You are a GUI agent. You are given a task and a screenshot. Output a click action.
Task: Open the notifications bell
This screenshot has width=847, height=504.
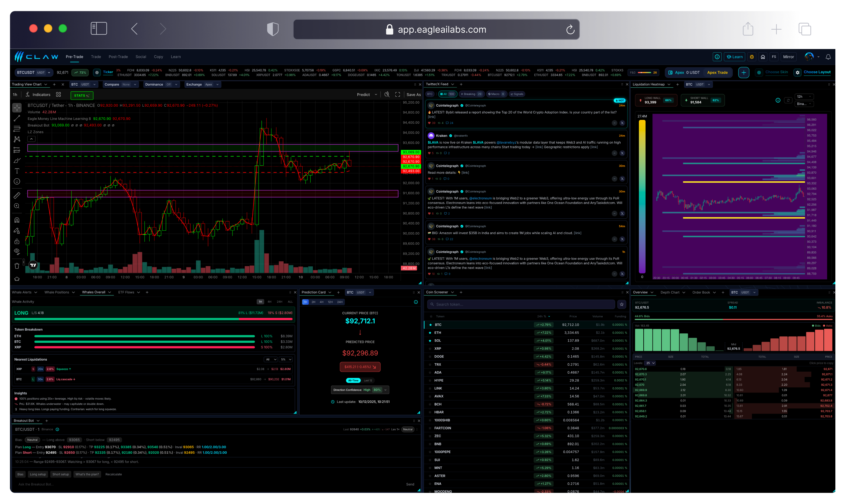(x=828, y=57)
